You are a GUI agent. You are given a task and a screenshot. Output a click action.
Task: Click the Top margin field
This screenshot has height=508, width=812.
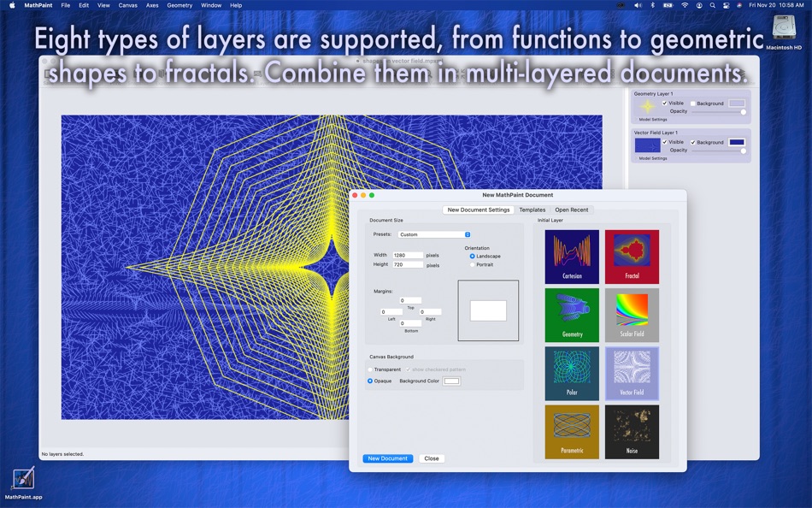tap(410, 301)
